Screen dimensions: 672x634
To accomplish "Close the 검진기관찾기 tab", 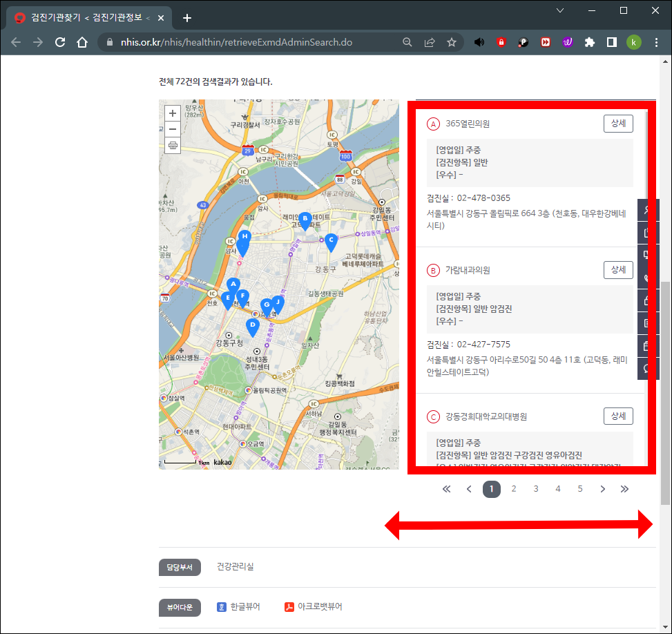I will [x=161, y=17].
